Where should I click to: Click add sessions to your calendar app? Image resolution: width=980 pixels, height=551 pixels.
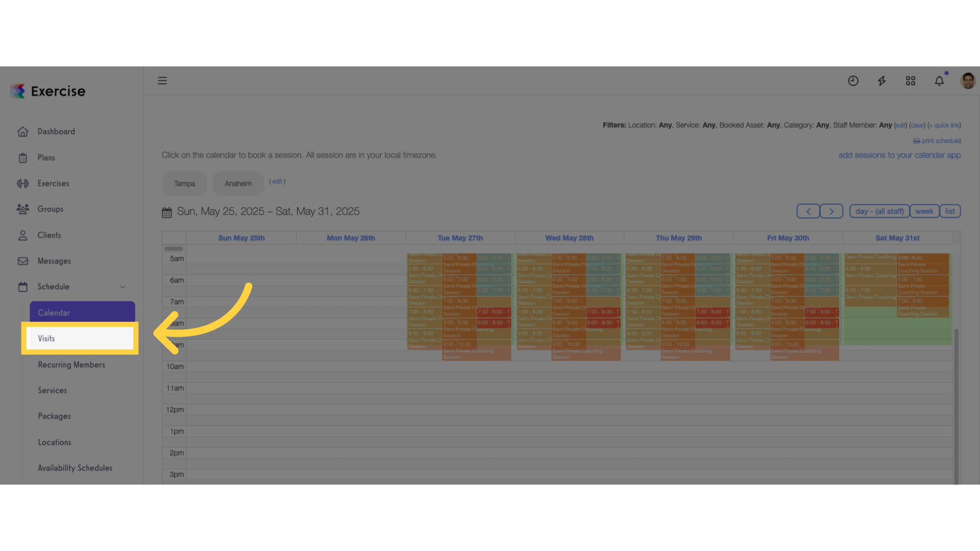(x=899, y=155)
